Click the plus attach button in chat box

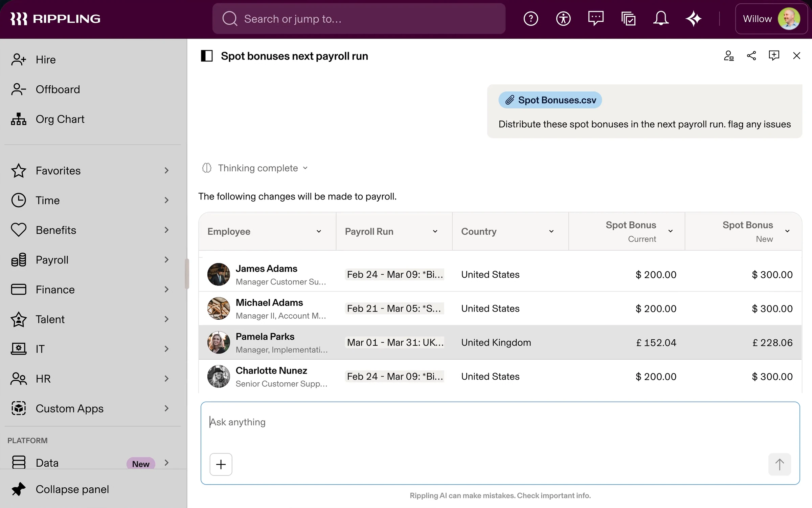coord(221,464)
